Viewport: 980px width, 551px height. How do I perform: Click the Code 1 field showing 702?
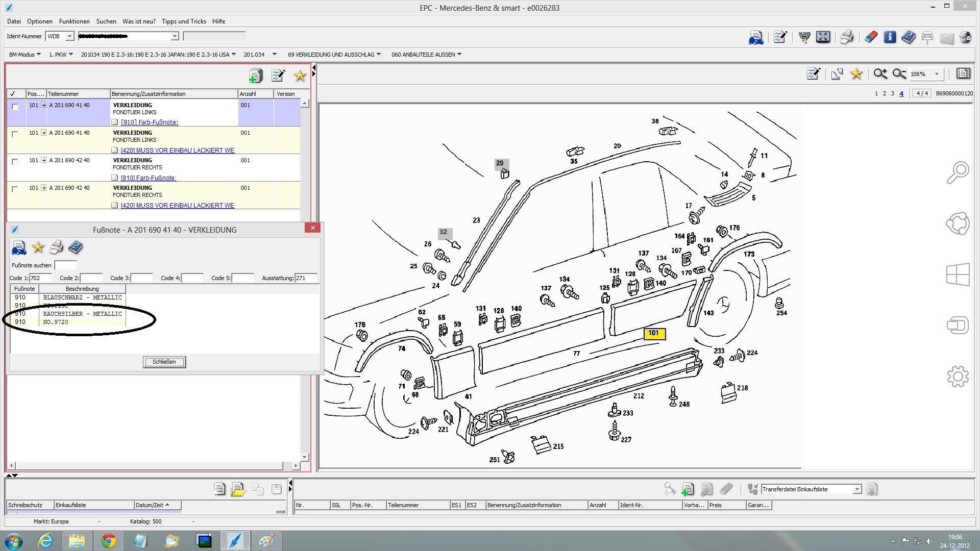tap(40, 278)
